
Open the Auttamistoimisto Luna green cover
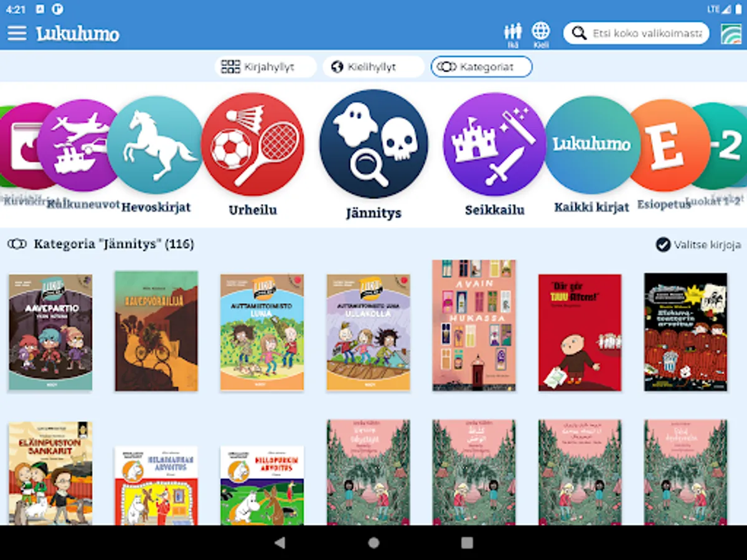[x=262, y=332]
